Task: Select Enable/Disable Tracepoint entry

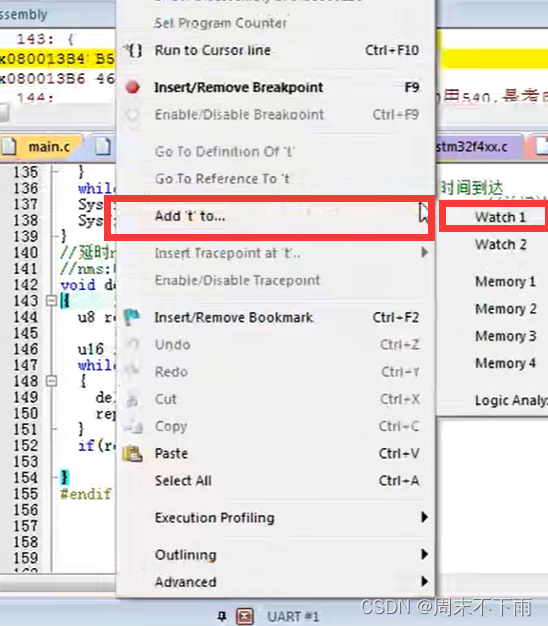Action: pyautogui.click(x=275, y=280)
